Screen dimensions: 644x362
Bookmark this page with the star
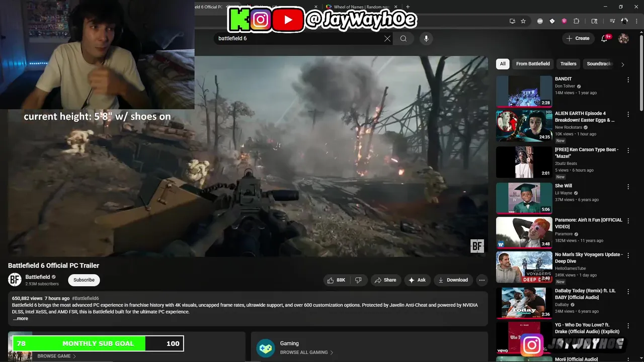(x=523, y=21)
